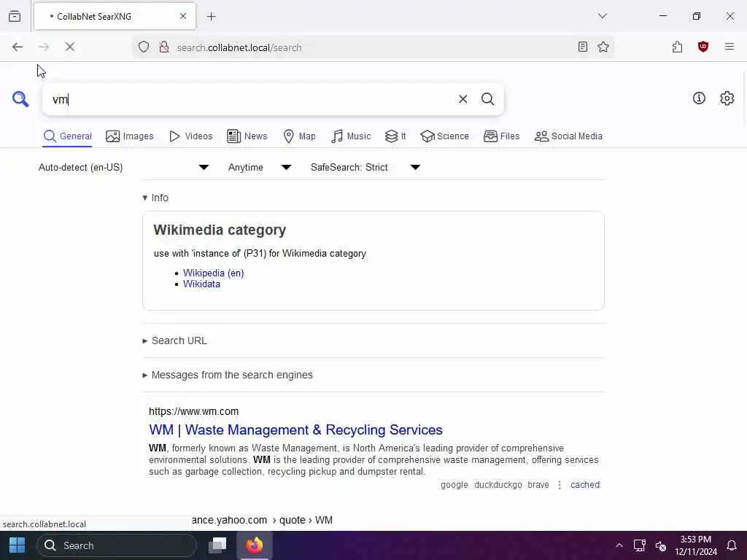747x560 pixels.
Task: Click the Windows taskbar Search box
Action: pyautogui.click(x=117, y=545)
